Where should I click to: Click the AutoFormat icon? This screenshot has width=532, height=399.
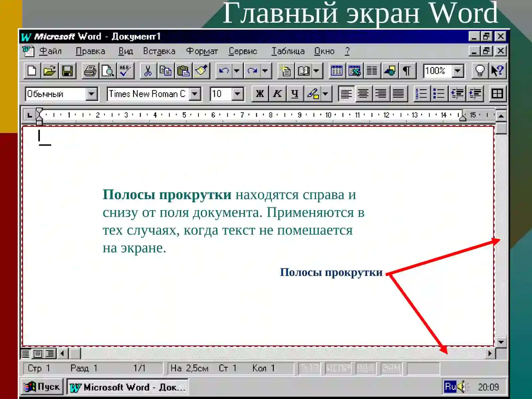coord(286,71)
